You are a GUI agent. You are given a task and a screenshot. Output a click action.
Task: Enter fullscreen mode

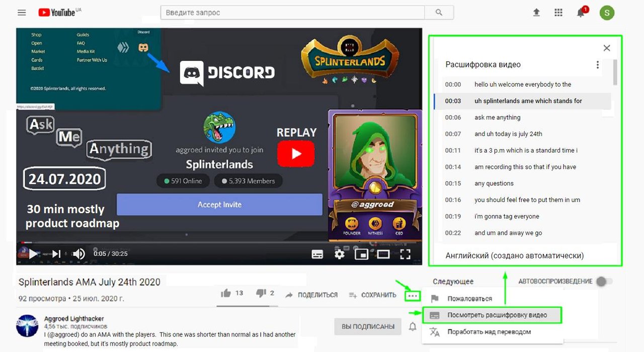coord(405,254)
